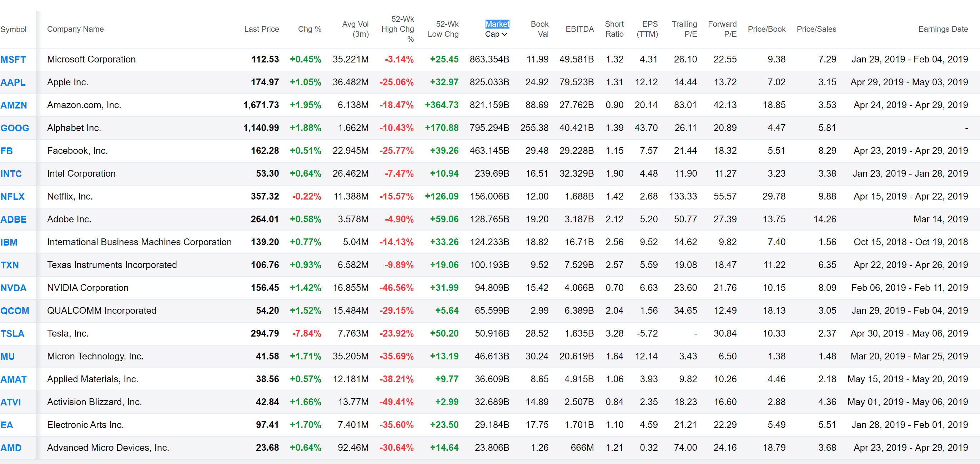Sort by the Book Val column header
Image resolution: width=980 pixels, height=464 pixels.
(x=539, y=29)
